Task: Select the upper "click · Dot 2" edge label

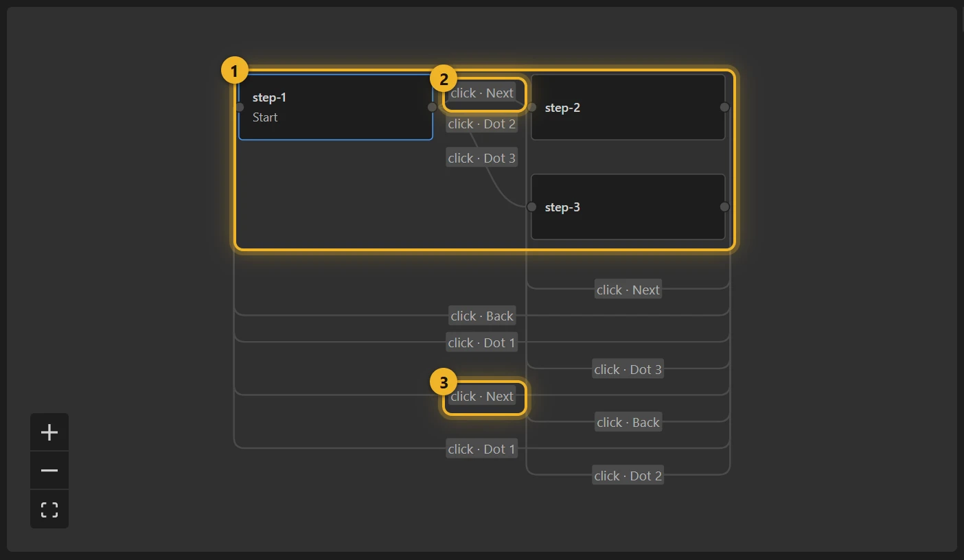Action: click(x=482, y=124)
